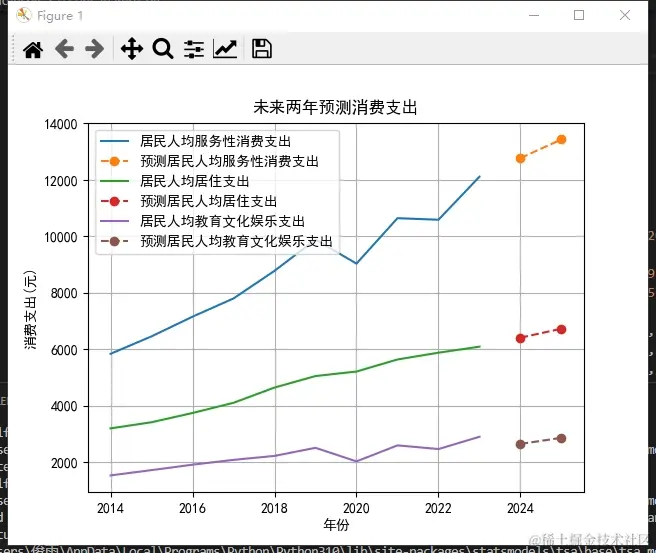Viewport: 656px width, 553px height.
Task: Click the red 2025 housing forecast marker
Action: (561, 330)
